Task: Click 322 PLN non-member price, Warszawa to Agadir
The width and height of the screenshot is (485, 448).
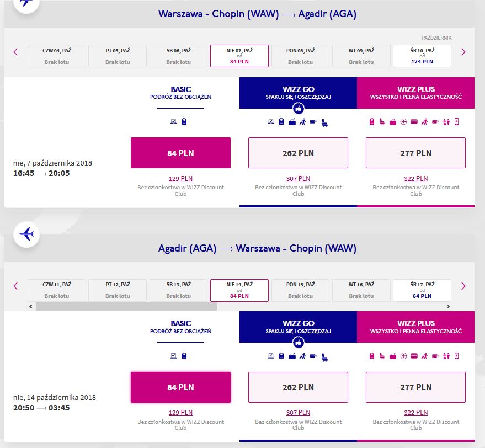Action: (415, 179)
